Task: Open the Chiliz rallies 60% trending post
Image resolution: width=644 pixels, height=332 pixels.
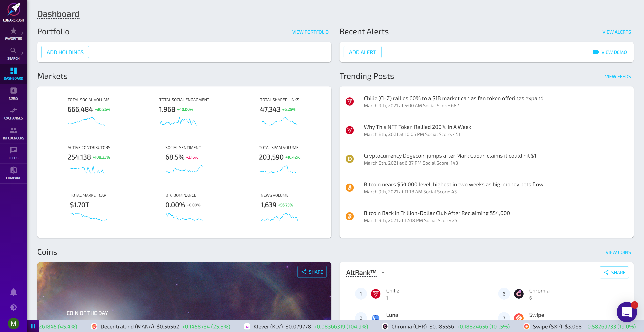Action: tap(453, 98)
